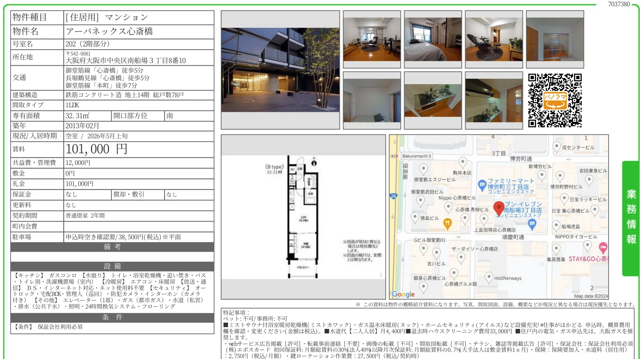Select the Bakuromachi 3 highway marker on the map
Screen dimensions: 644x359
(417, 156)
